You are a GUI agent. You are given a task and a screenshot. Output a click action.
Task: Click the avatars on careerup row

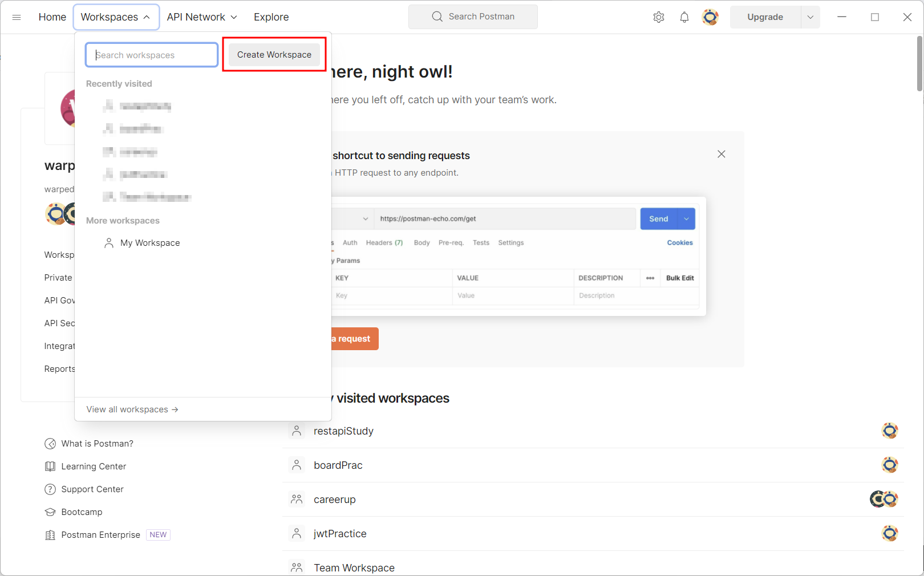(x=884, y=499)
